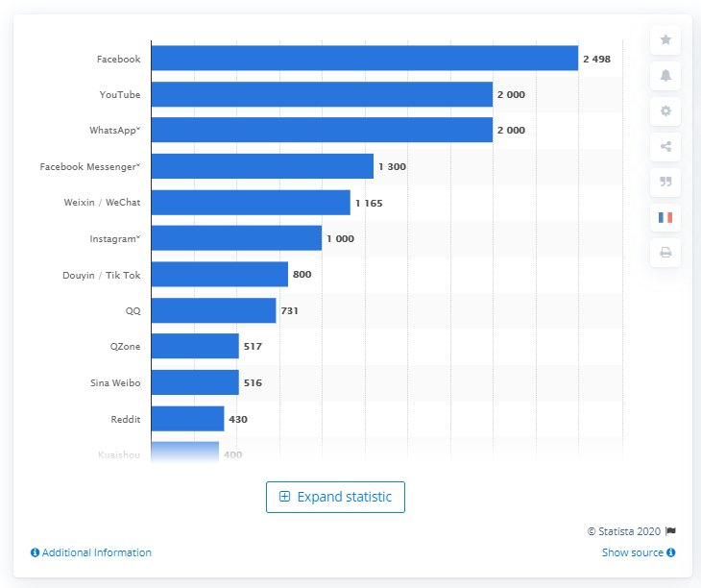Click the 'Weixin / WeChat' axis label

[x=102, y=203]
